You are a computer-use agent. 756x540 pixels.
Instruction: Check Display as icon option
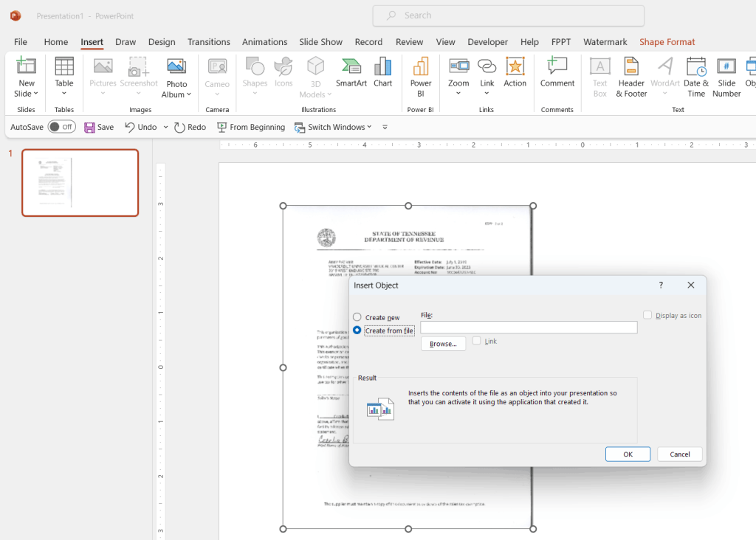coord(647,315)
